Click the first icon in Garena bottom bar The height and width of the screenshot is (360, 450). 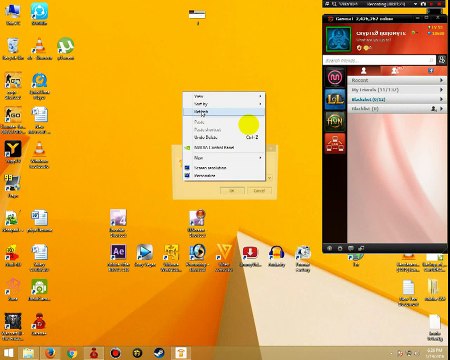pyautogui.click(x=329, y=248)
